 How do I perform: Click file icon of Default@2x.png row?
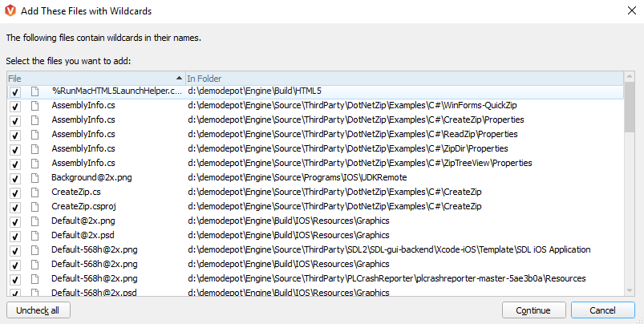click(35, 221)
